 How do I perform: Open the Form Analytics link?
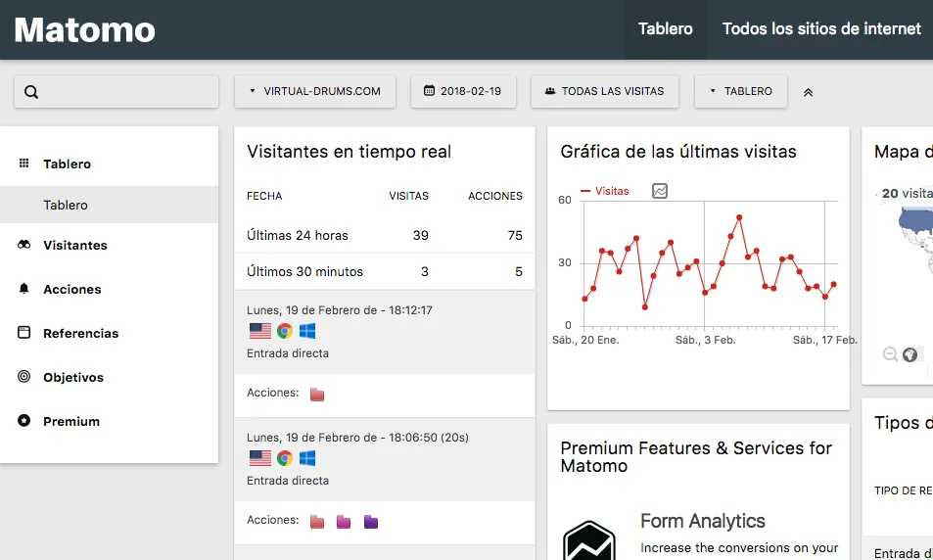(x=703, y=521)
